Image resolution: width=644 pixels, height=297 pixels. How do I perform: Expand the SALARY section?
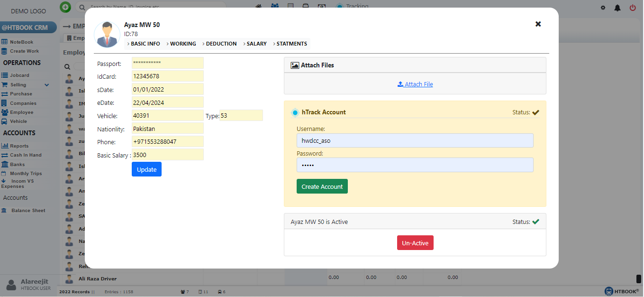click(256, 44)
